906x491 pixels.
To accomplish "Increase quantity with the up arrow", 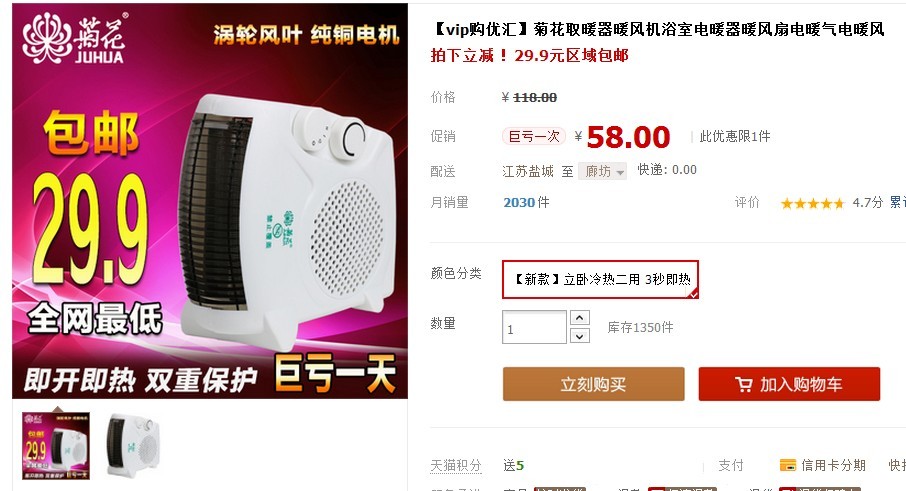I will pyautogui.click(x=580, y=318).
